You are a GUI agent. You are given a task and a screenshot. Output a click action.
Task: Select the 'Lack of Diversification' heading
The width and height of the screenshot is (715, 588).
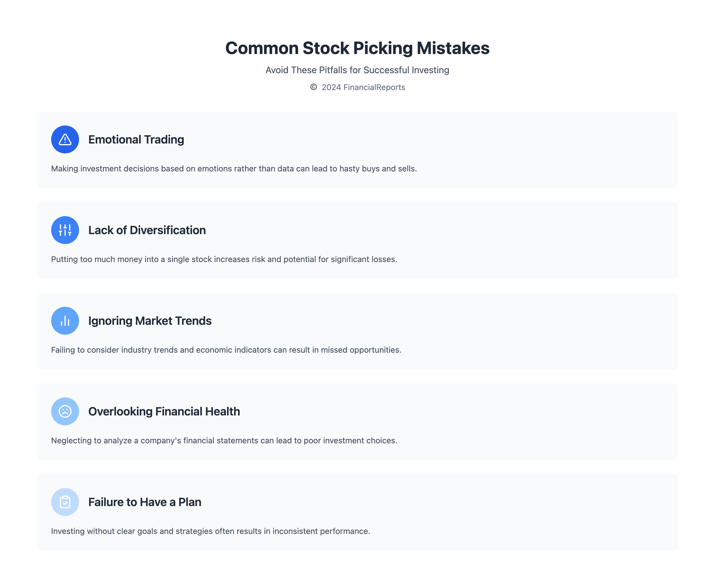coord(147,230)
